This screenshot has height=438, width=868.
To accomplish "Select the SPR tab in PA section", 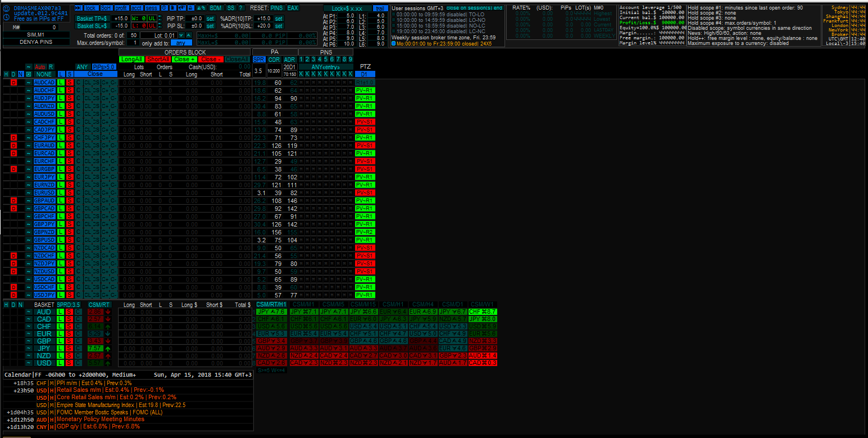I will point(259,59).
